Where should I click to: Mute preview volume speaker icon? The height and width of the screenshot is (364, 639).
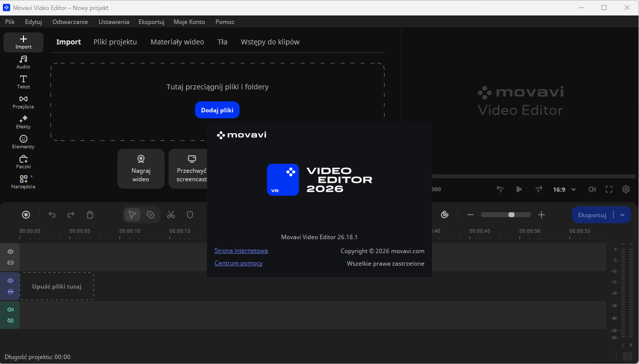(x=592, y=189)
